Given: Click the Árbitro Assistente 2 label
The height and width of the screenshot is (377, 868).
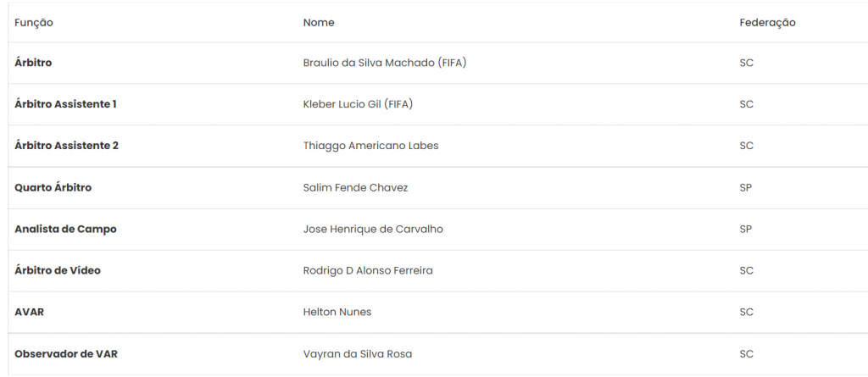Looking at the screenshot, I should point(66,146).
